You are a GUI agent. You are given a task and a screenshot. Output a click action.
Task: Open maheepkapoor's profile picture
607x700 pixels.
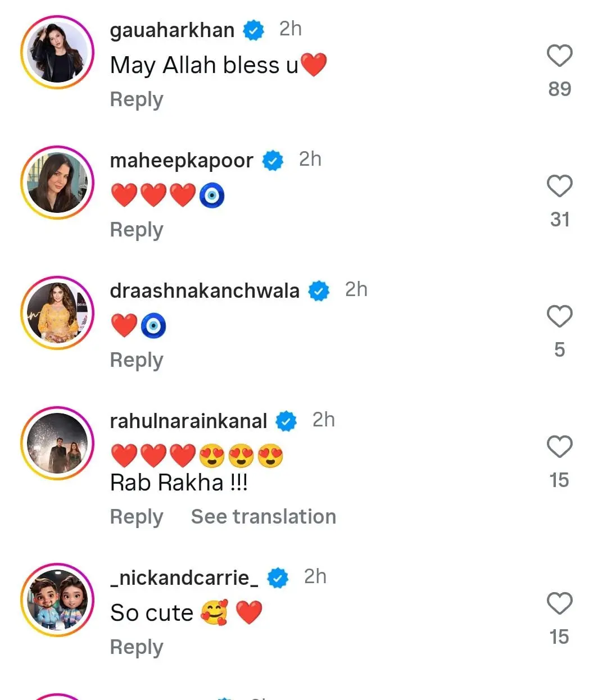click(x=57, y=183)
